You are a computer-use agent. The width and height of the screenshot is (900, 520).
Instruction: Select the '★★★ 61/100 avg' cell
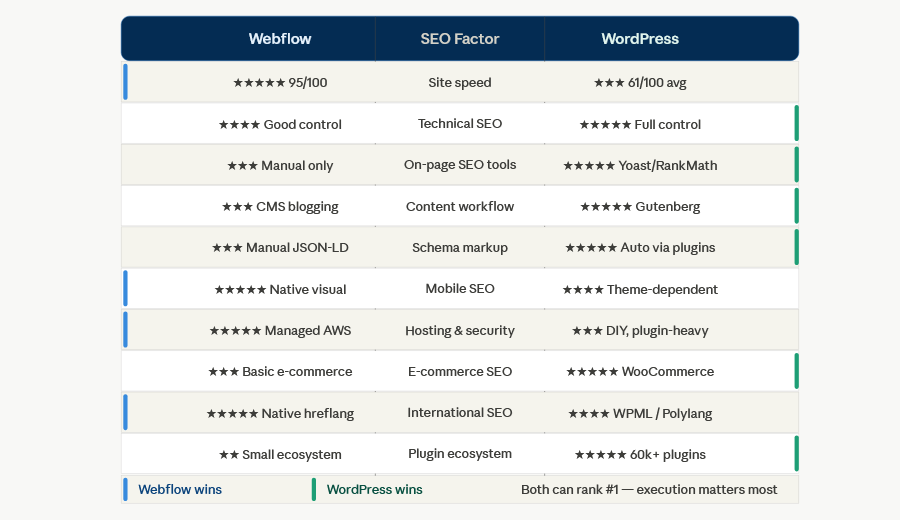tap(640, 83)
